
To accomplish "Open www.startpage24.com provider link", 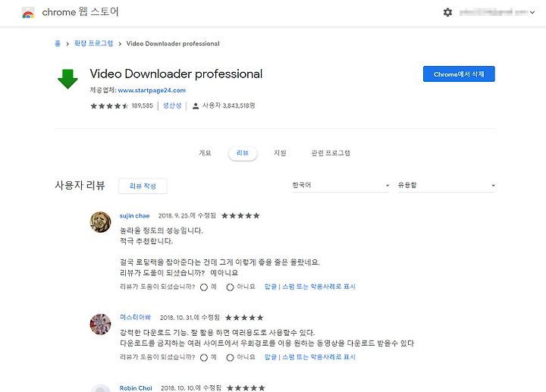I will 152,90.
